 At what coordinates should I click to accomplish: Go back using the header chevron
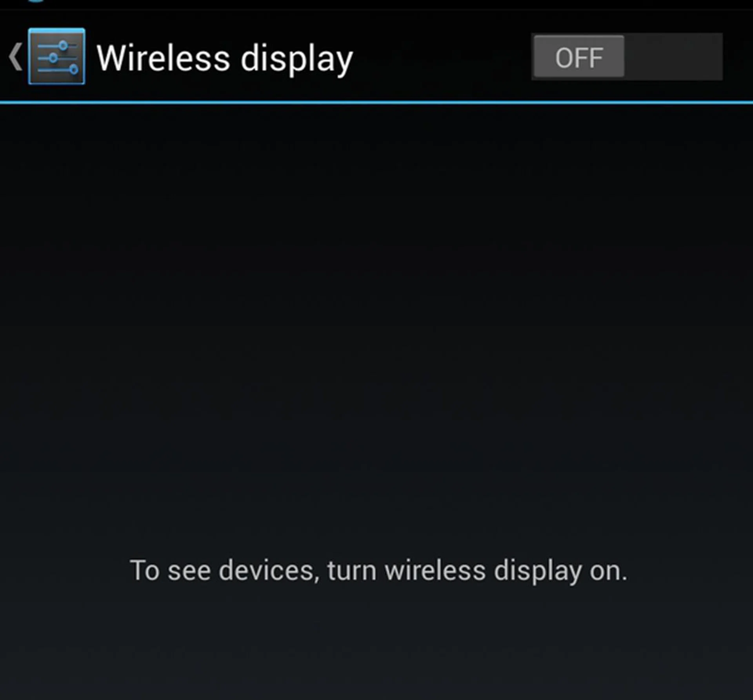pyautogui.click(x=15, y=57)
